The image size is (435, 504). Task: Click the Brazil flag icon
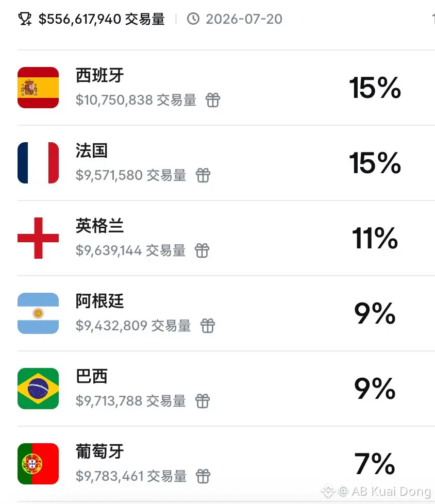(x=38, y=389)
